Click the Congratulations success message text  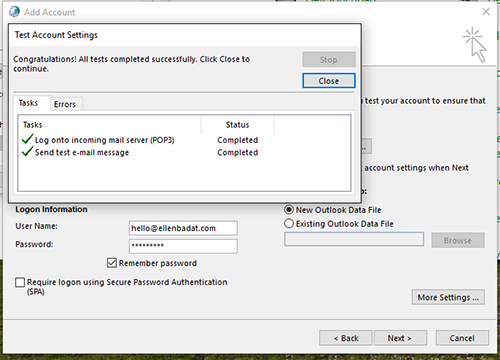[131, 64]
